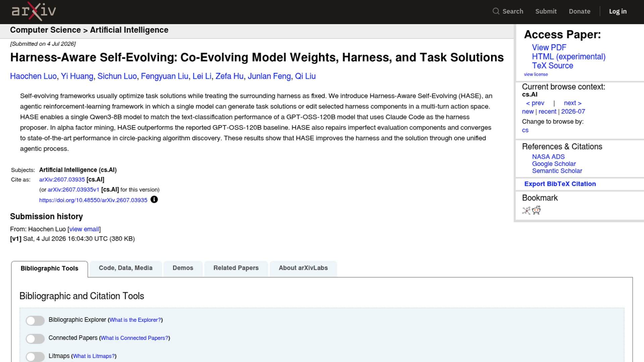Open the 2026-07 listing link
Viewport: 644px width, 362px height.
point(573,112)
